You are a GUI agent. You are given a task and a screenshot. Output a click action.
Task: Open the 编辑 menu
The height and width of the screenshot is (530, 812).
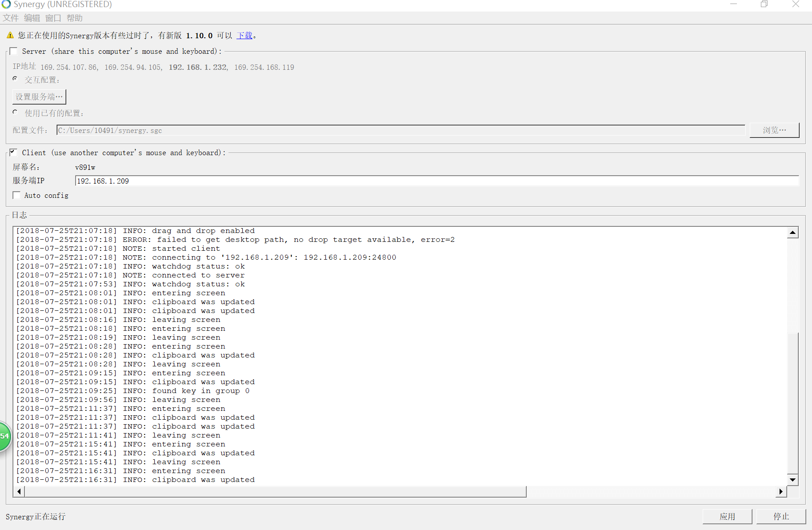pyautogui.click(x=32, y=18)
